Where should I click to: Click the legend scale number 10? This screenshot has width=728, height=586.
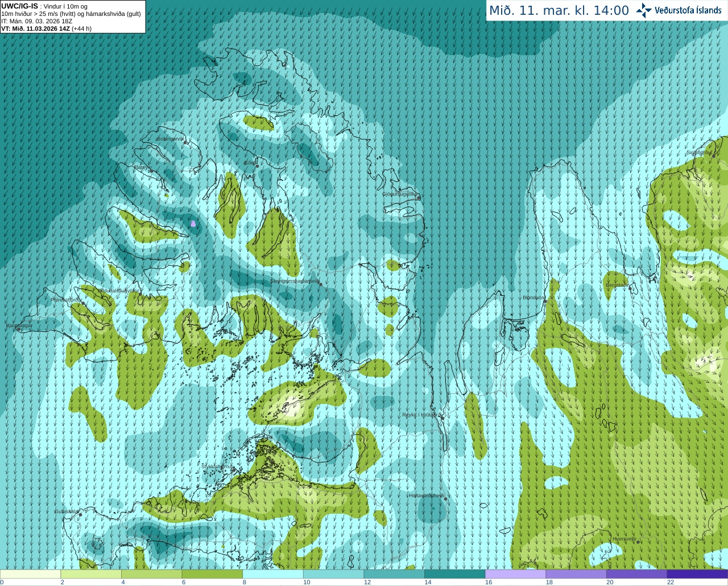307,582
